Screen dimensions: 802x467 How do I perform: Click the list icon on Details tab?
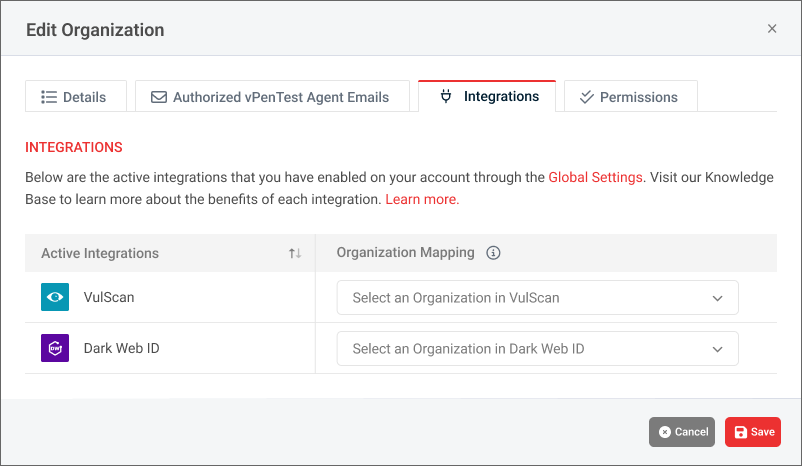point(49,97)
